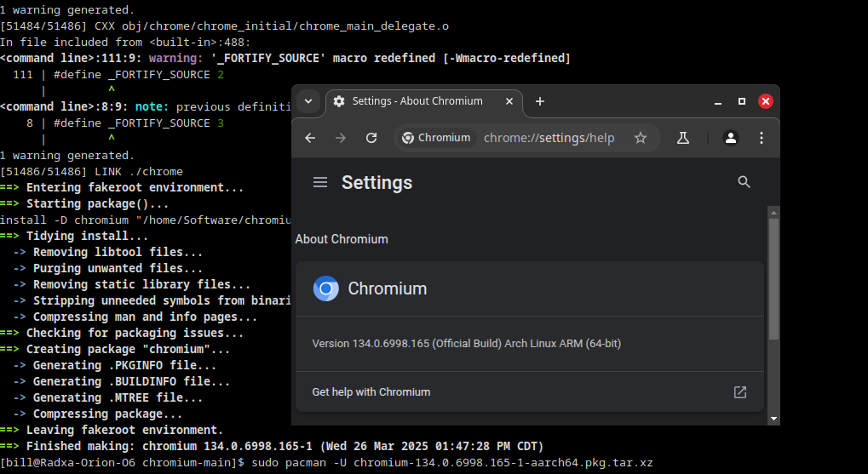
Task: Click terminal line 'Generating .PKGINFO file...'
Action: point(115,366)
